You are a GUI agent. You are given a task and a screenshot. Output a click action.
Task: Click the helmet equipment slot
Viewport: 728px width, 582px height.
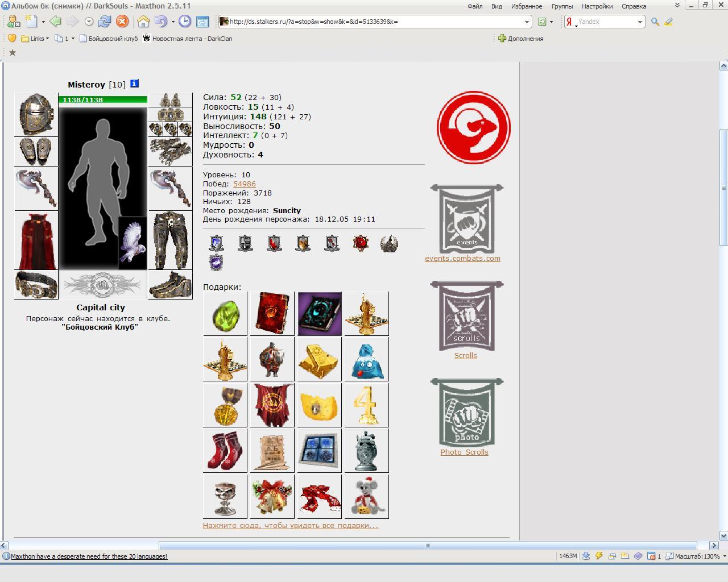point(36,114)
